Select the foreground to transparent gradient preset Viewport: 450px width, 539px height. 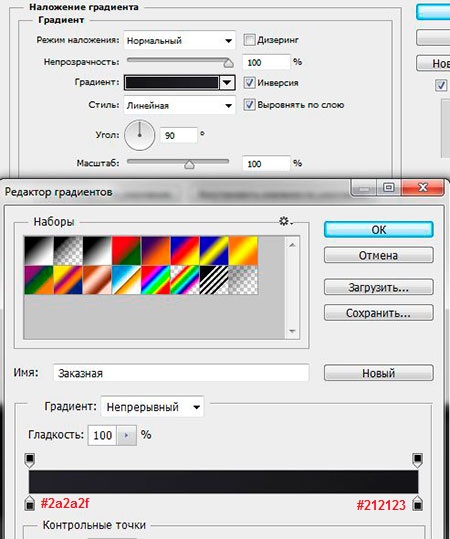(x=68, y=251)
